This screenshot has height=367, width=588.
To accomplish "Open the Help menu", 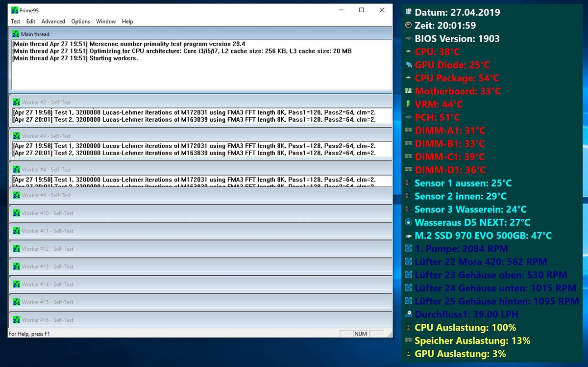I will [127, 22].
